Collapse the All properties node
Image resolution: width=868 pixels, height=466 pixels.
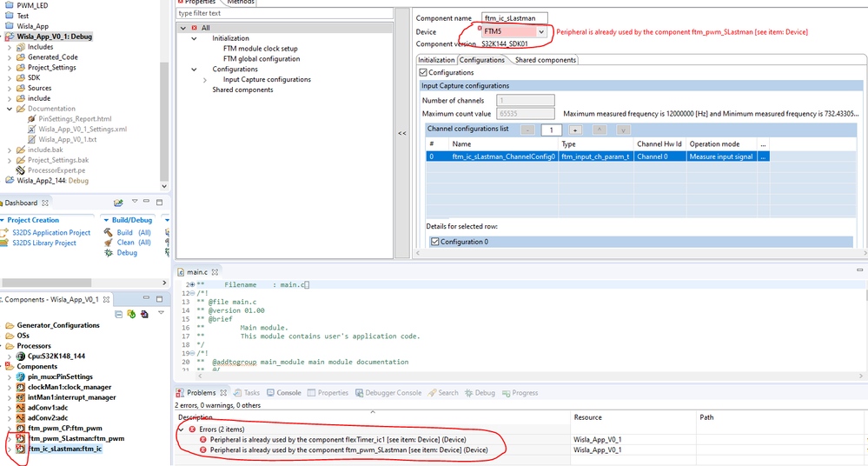[x=183, y=28]
